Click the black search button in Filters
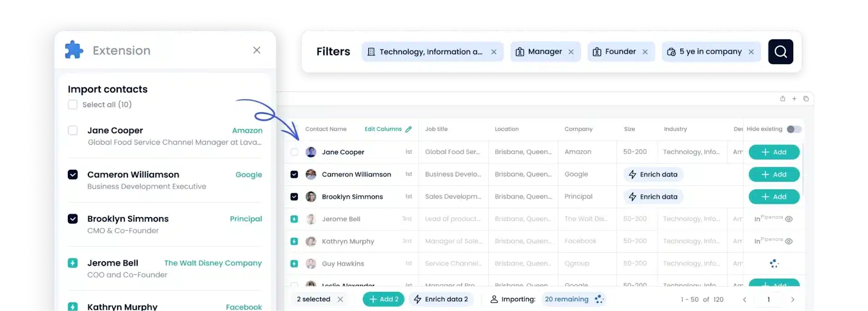 (x=780, y=52)
